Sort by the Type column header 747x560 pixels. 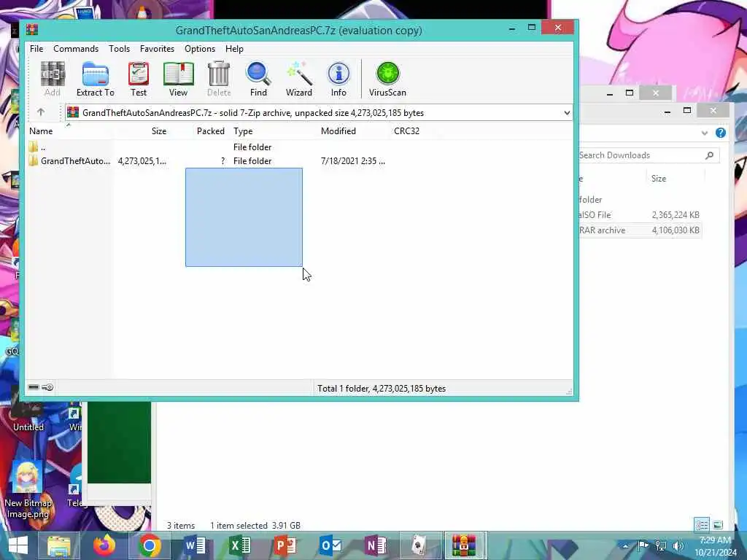[x=273, y=131]
